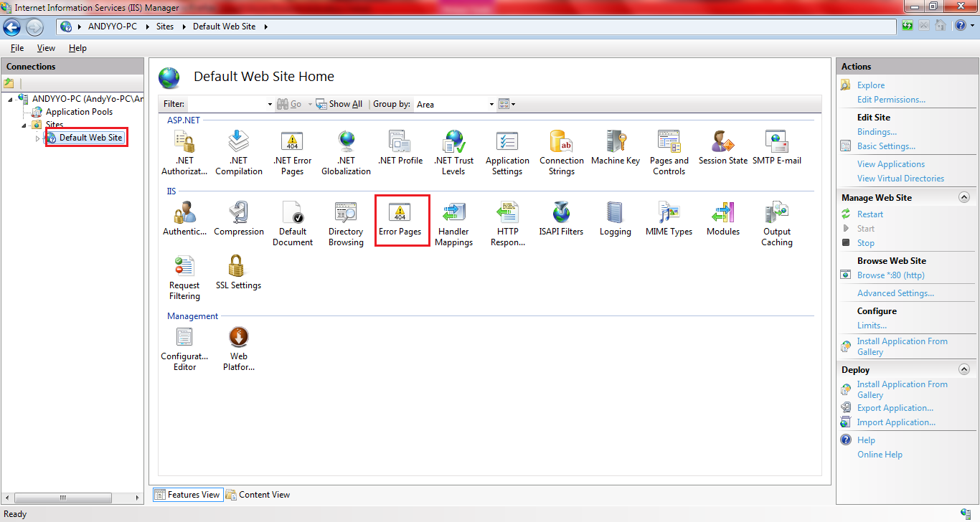980x522 pixels.
Task: Open Configuration Editor feature
Action: [x=184, y=348]
